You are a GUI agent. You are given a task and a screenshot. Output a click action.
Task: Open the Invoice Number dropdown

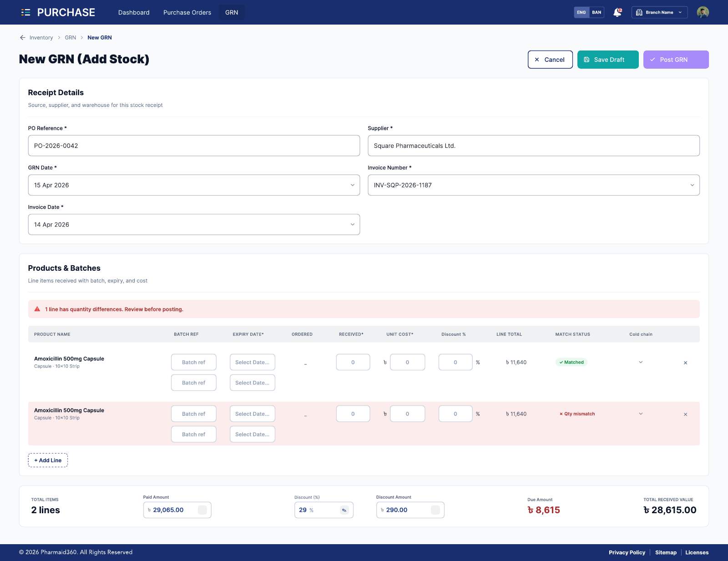tap(534, 185)
